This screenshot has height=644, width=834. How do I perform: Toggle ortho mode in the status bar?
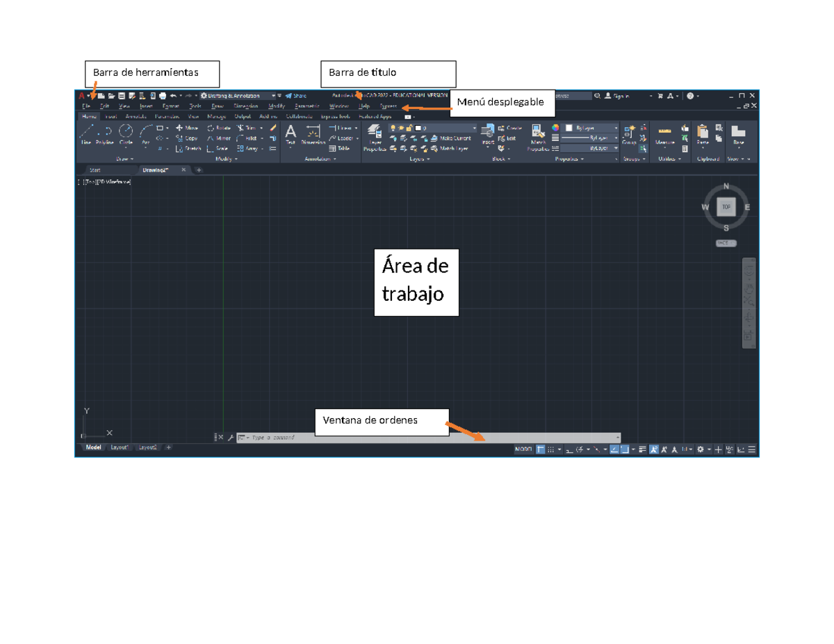(x=569, y=449)
